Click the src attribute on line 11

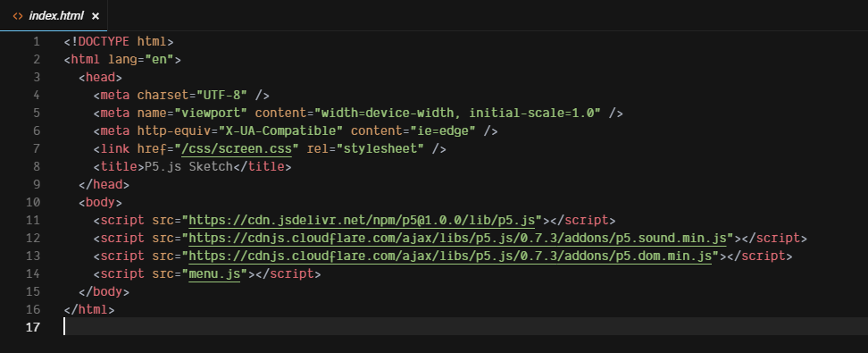point(163,221)
